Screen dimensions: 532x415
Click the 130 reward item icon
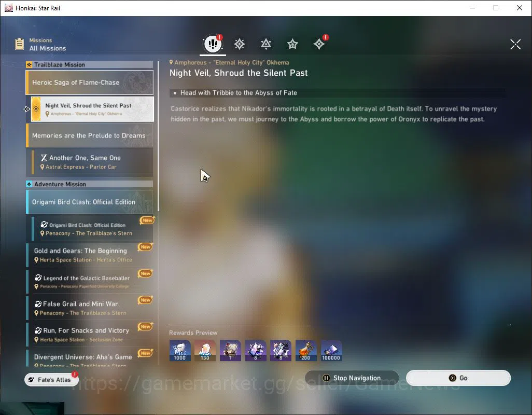click(205, 351)
